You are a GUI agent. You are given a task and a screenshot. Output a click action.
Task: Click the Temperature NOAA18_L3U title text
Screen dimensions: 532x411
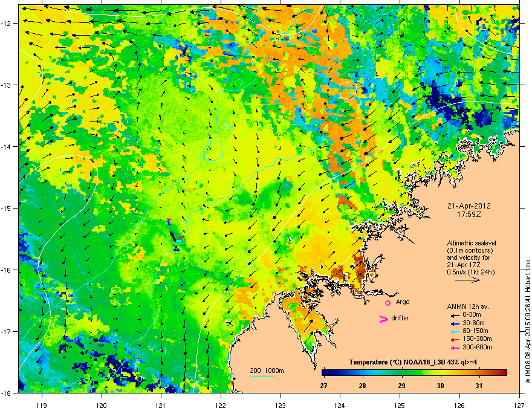click(x=413, y=362)
